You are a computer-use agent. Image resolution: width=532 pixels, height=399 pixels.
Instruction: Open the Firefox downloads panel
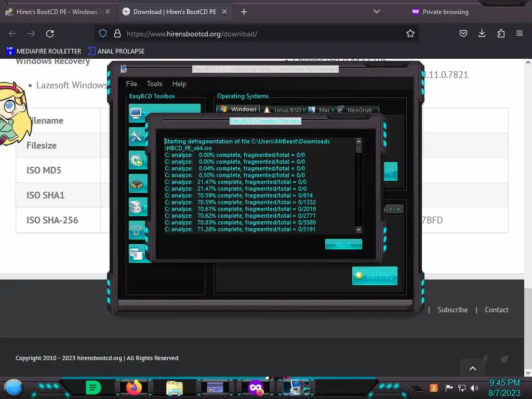482,33
